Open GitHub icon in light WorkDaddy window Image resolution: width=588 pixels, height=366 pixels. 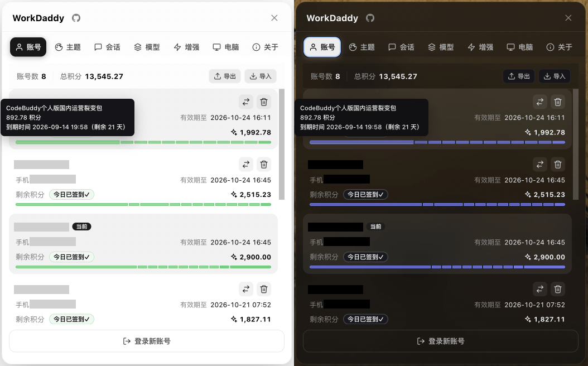pos(76,18)
